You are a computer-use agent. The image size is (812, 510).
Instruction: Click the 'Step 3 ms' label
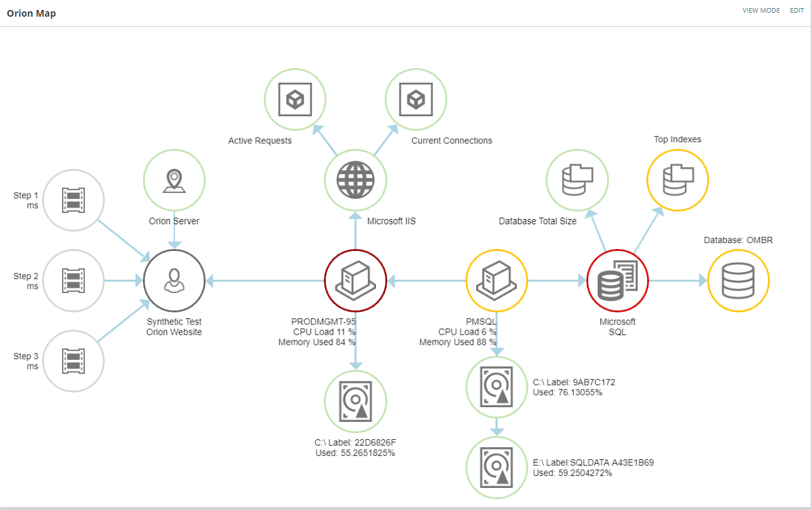(26, 361)
